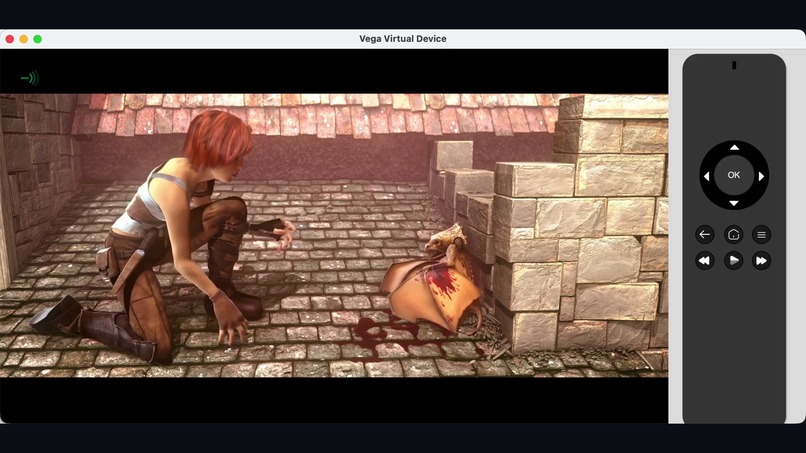The width and height of the screenshot is (806, 453).
Task: Click the green audio indicator icon
Action: click(30, 78)
